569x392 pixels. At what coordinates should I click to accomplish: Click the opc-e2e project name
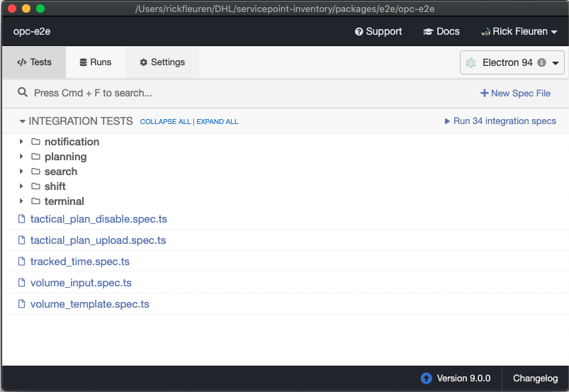coord(32,32)
